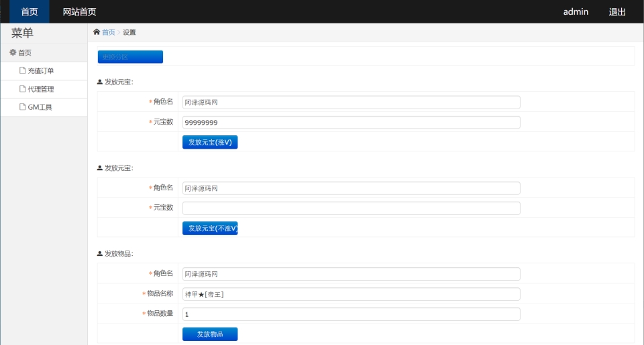The image size is (644, 345).
Task: Click the empty 元宝数 input field
Action: (351, 208)
